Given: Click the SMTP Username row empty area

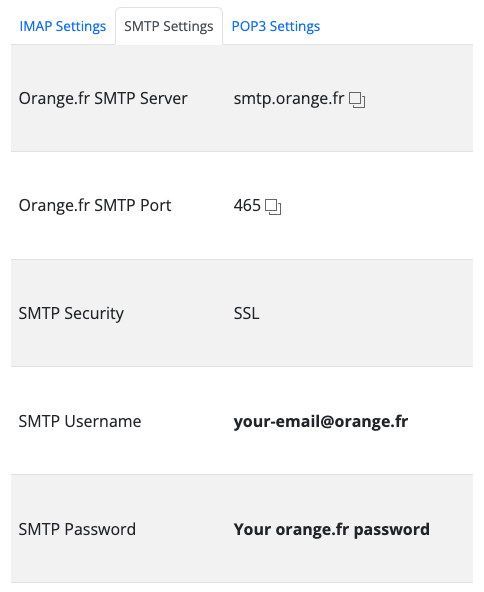Looking at the screenshot, I should (440, 421).
